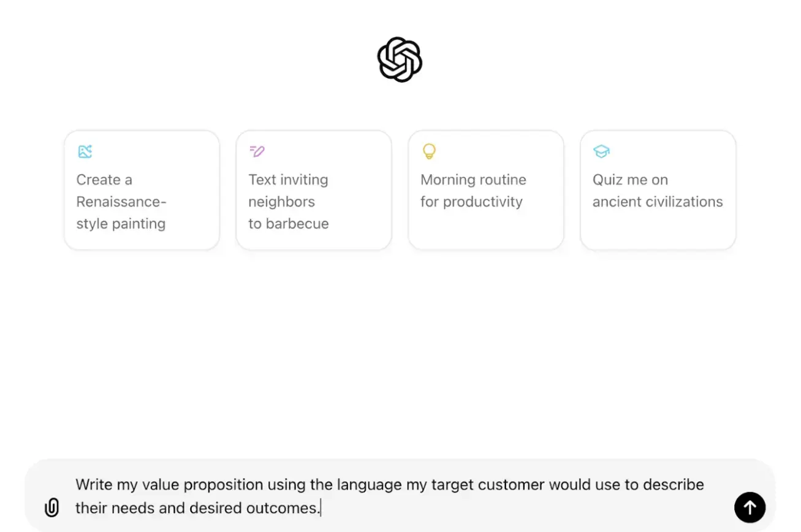Click the ChatGPT logo at top

[400, 59]
